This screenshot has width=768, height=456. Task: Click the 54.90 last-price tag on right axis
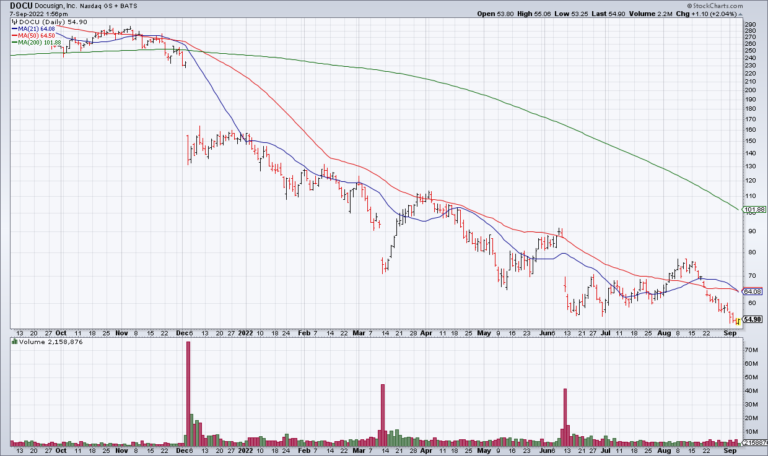click(753, 319)
